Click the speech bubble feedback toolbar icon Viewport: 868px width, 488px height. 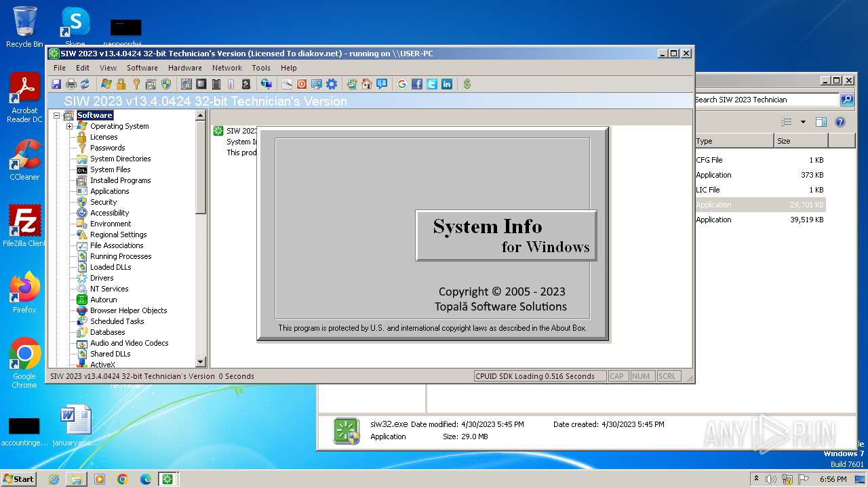click(382, 84)
